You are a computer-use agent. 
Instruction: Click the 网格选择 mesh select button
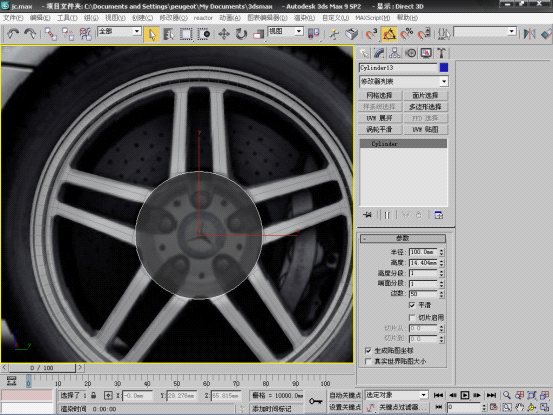(379, 96)
